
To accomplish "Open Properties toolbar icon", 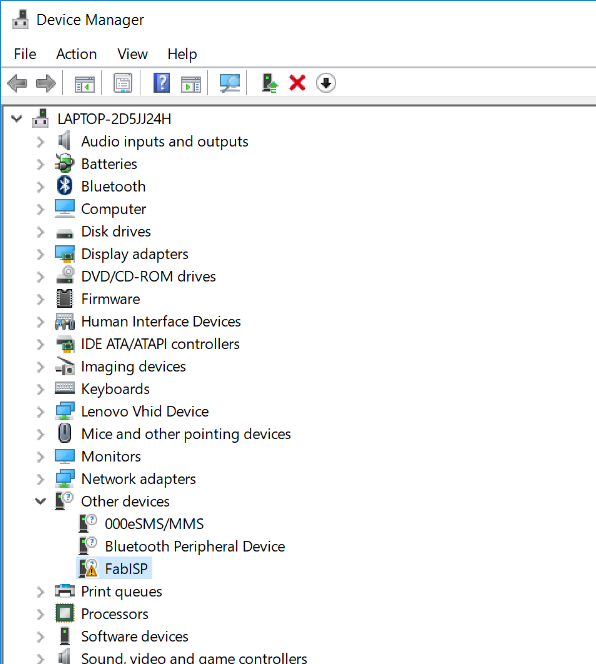I will click(123, 83).
